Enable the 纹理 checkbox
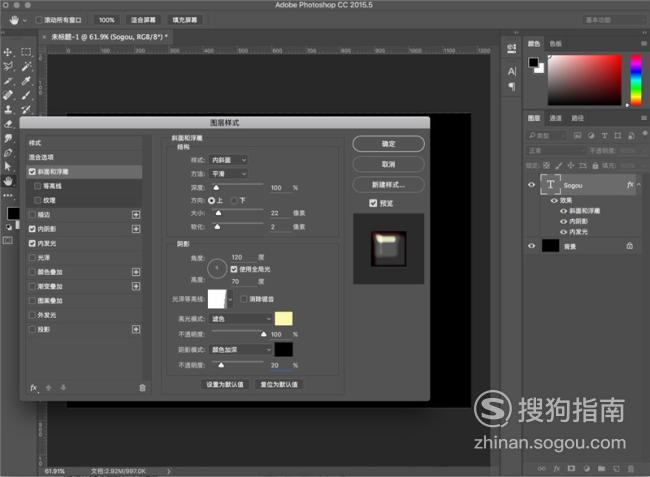Image resolution: width=650 pixels, height=477 pixels. [38, 200]
